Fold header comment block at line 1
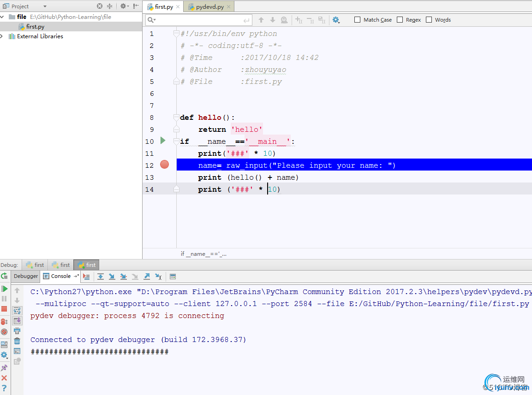Image resolution: width=532 pixels, height=395 pixels. point(176,34)
